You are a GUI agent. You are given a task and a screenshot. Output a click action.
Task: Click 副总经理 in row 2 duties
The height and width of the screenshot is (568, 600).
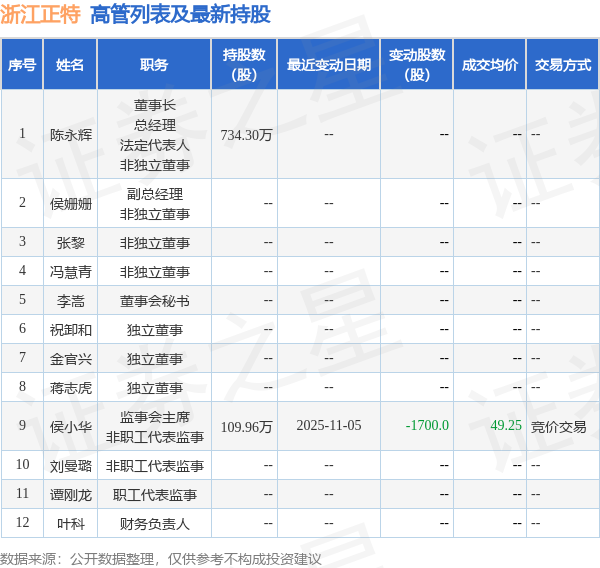pos(155,194)
